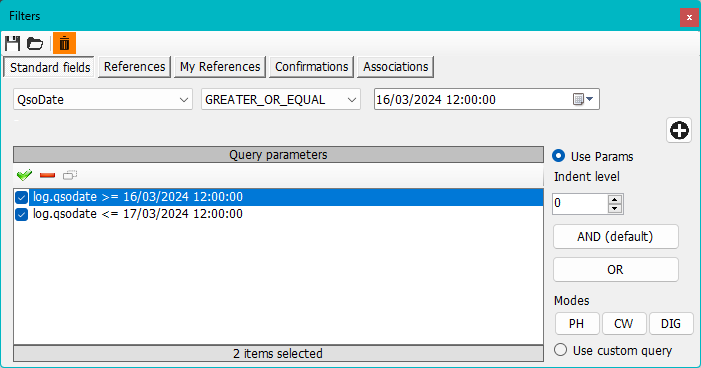Check all parameters with green checkmark icon
This screenshot has height=368, width=701.
tap(24, 175)
